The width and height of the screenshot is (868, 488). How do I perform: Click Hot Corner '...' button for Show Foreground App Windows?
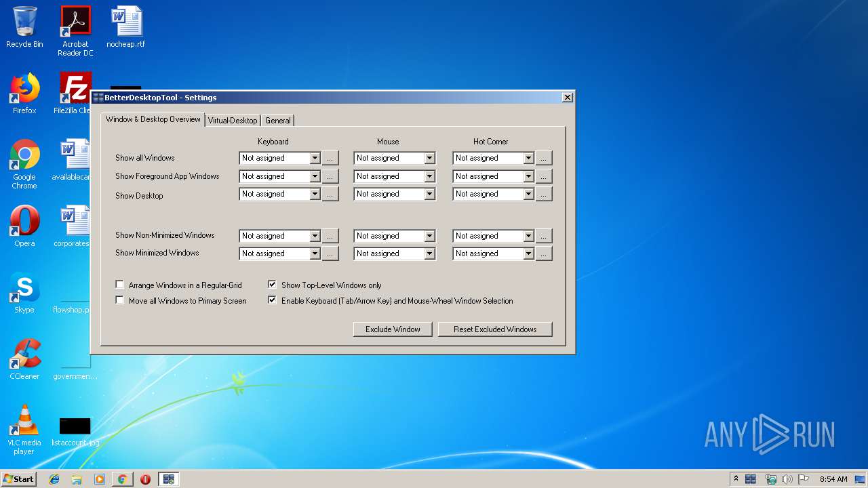(x=544, y=176)
